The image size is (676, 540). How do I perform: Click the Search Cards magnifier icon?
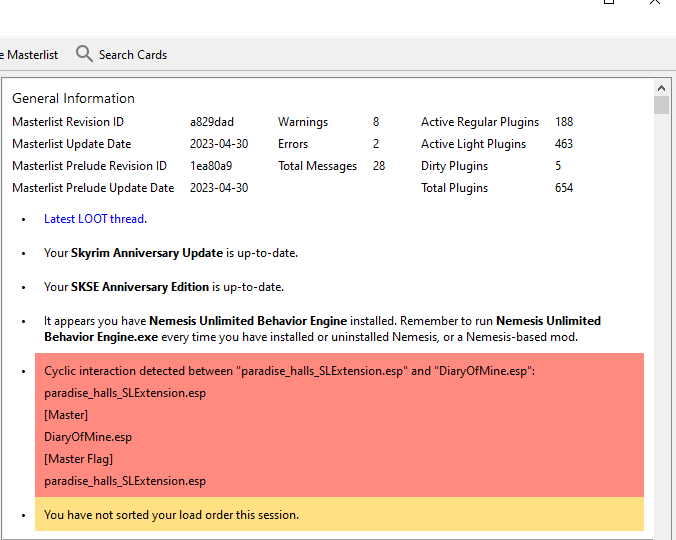(84, 54)
